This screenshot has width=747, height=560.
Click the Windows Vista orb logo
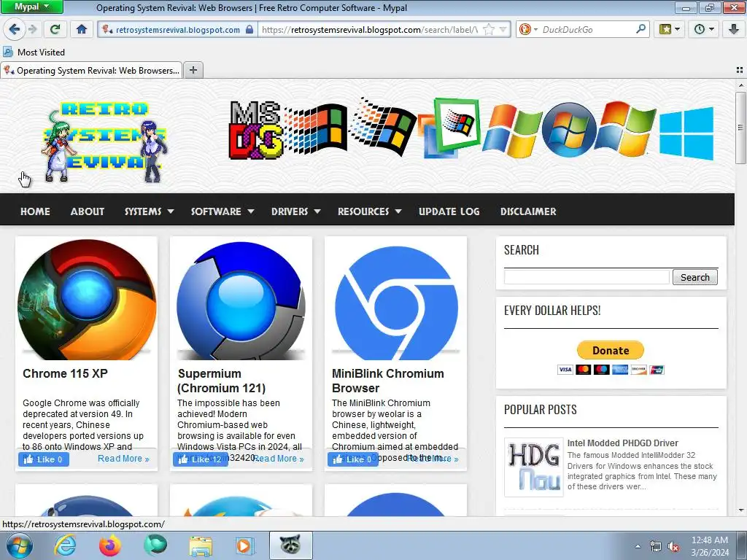(569, 130)
